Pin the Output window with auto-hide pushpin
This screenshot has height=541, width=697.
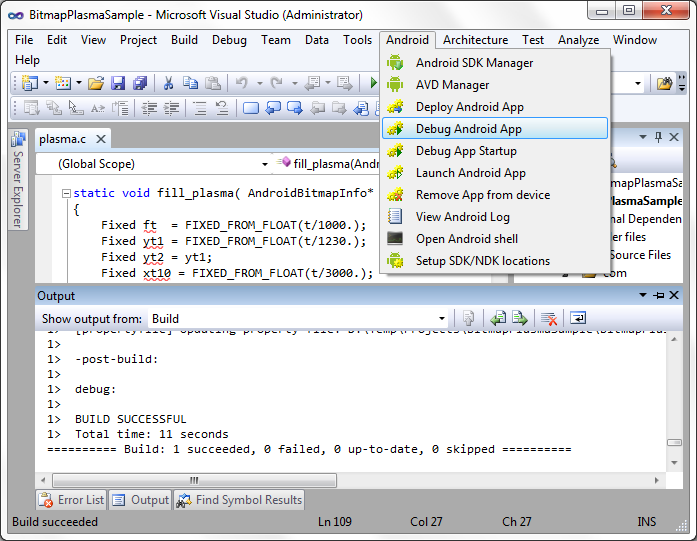658,295
